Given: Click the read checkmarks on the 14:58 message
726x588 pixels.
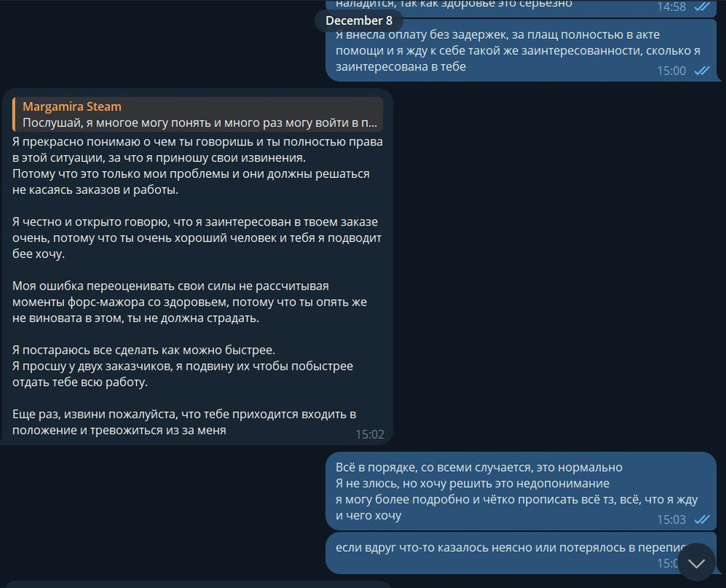Looking at the screenshot, I should pos(702,7).
